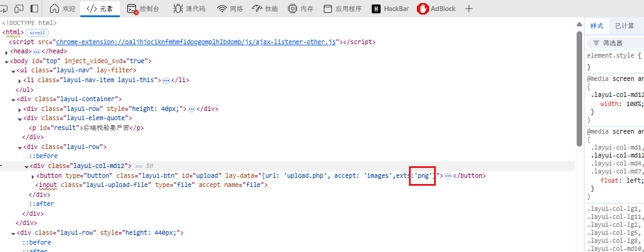644x252 pixels.
Task: Switch to the 已计算 computed tab
Action: [x=624, y=26]
